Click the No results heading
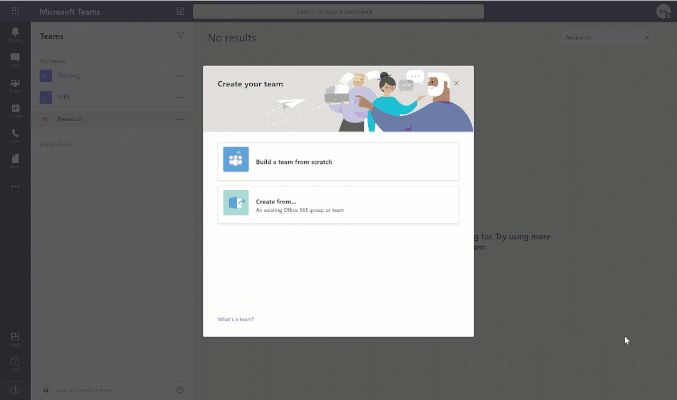The image size is (677, 400). (x=232, y=38)
